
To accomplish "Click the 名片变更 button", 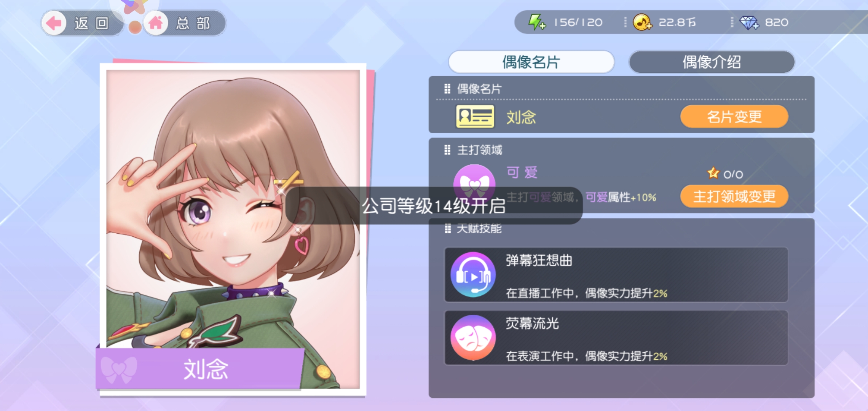I will [734, 116].
